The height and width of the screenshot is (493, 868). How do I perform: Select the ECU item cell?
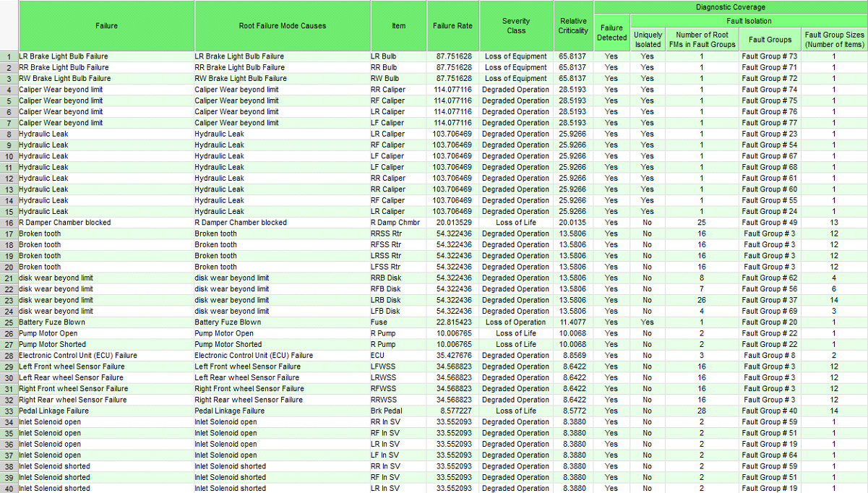[378, 356]
